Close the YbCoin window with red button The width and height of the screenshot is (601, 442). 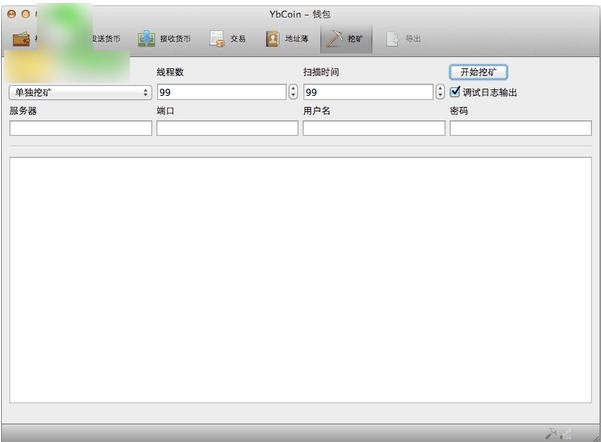click(x=12, y=14)
